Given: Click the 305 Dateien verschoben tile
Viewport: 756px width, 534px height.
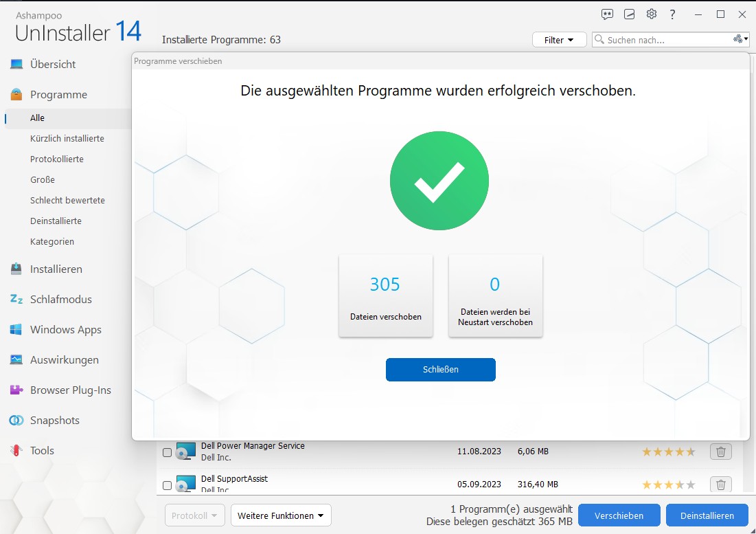Looking at the screenshot, I should [x=386, y=296].
